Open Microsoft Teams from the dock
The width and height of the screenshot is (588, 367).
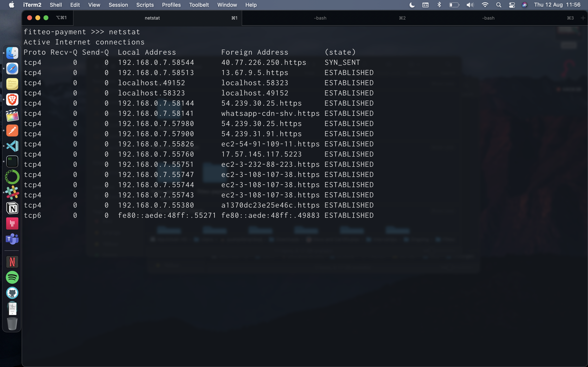coord(12,239)
